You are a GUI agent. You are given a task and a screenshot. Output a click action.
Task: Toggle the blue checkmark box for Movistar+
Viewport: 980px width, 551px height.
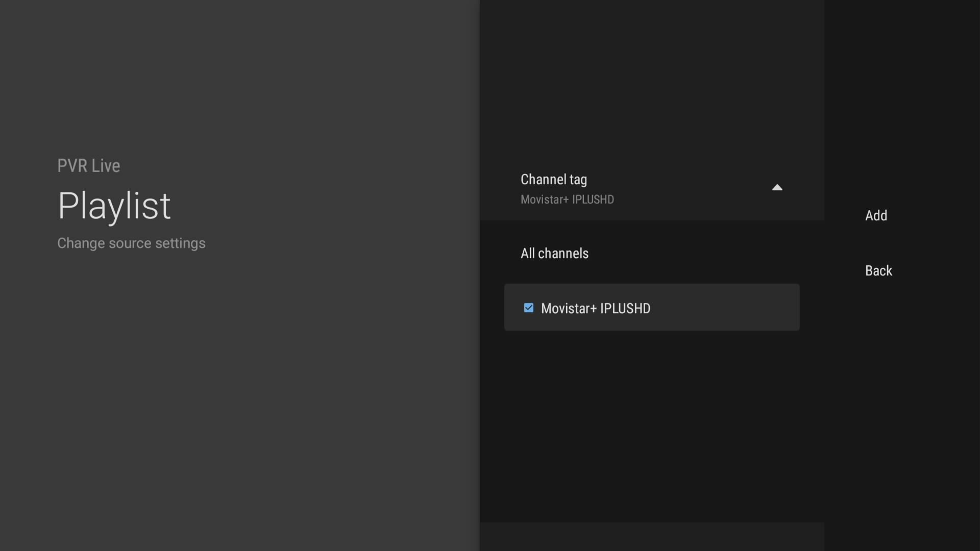pyautogui.click(x=529, y=308)
